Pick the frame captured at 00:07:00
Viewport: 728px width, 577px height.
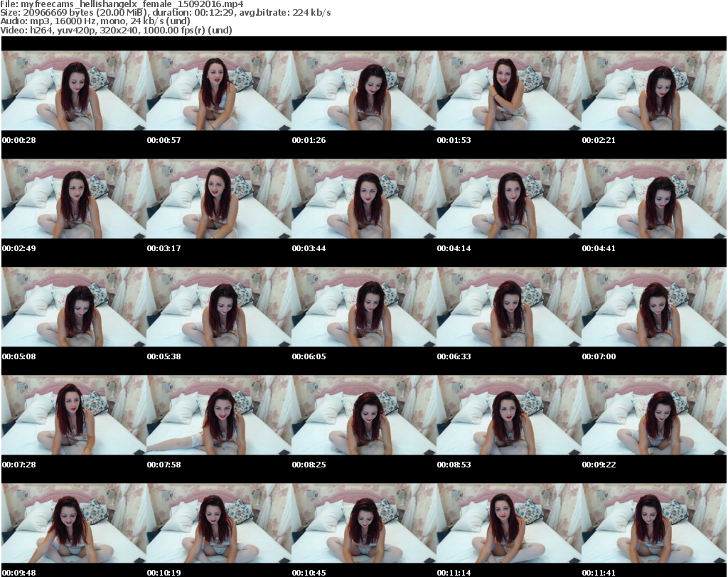[654, 307]
